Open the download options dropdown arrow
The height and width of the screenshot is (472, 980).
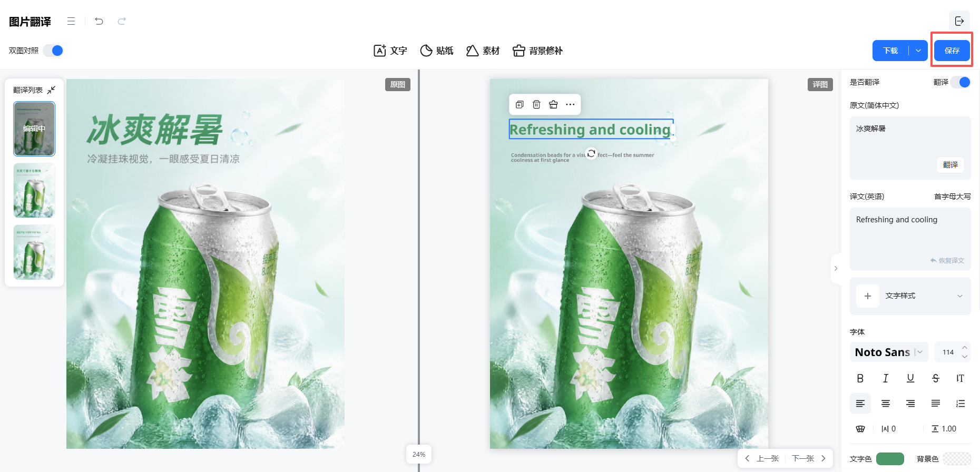[x=918, y=51]
